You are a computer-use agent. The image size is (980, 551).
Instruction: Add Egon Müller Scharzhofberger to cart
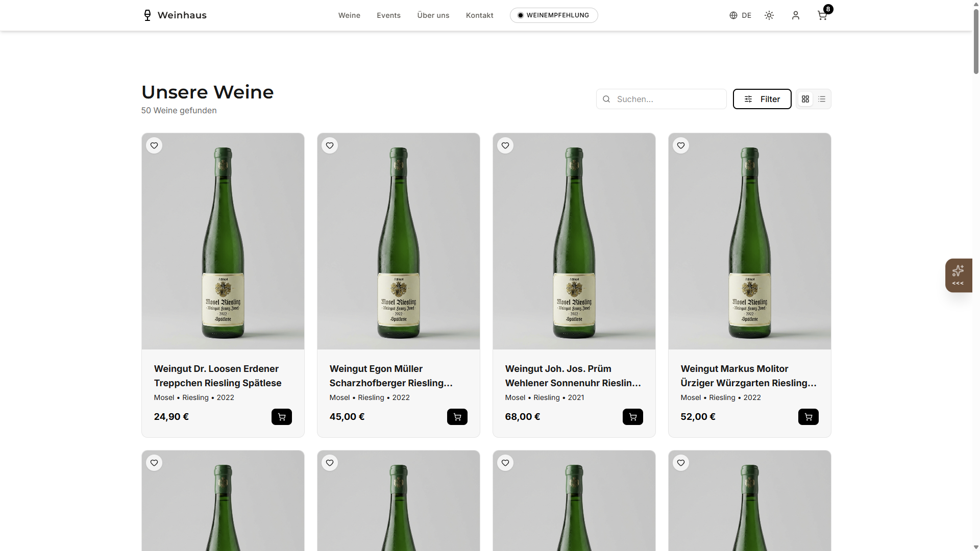coord(457,417)
